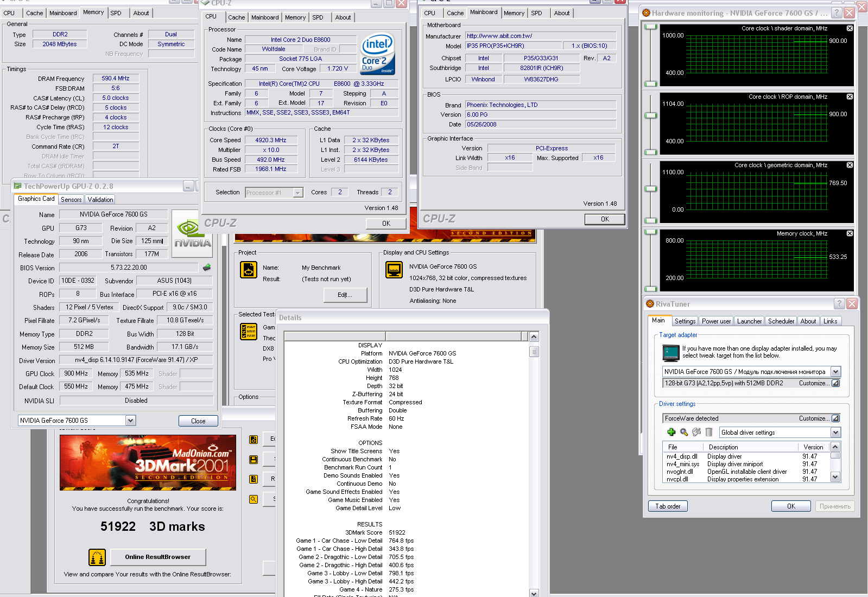
Task: Open the RivaTuner target adapter dropdown
Action: [836, 372]
